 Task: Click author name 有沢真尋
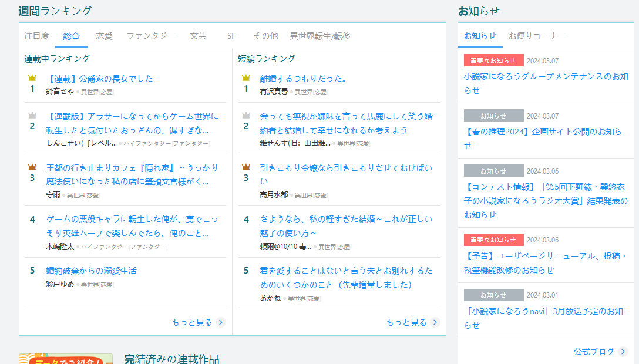pos(274,92)
